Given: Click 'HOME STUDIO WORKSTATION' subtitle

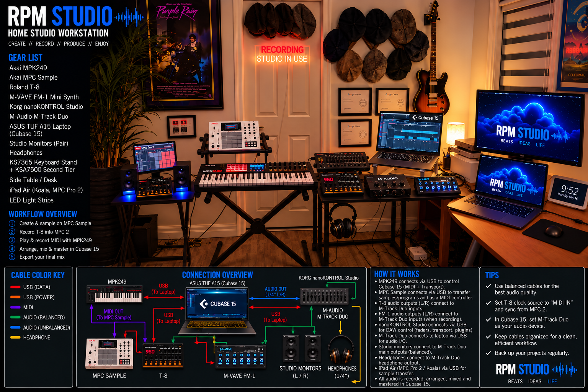Looking at the screenshot, I should [x=58, y=33].
